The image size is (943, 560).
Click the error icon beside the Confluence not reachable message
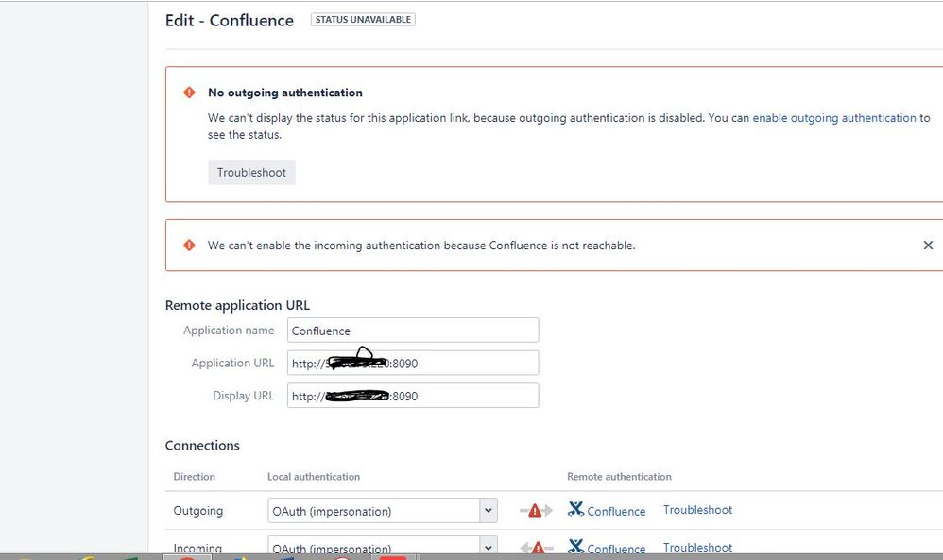(189, 246)
